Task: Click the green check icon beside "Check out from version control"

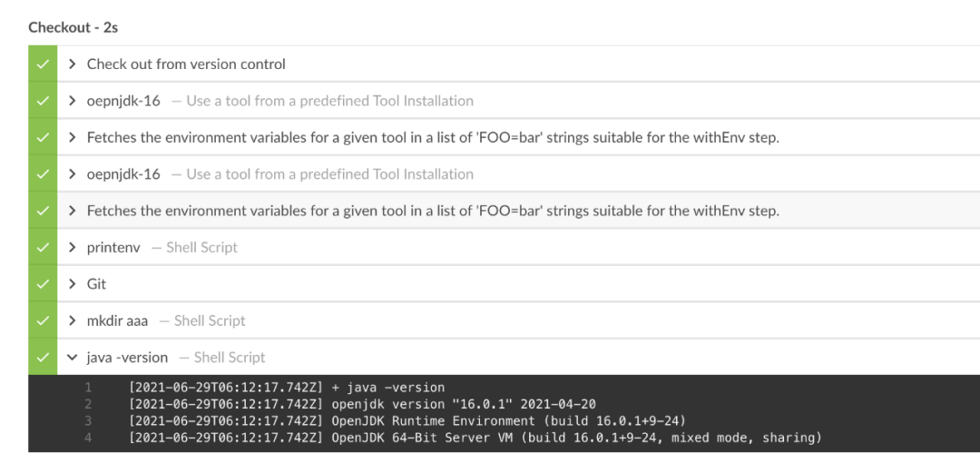Action: pos(42,64)
